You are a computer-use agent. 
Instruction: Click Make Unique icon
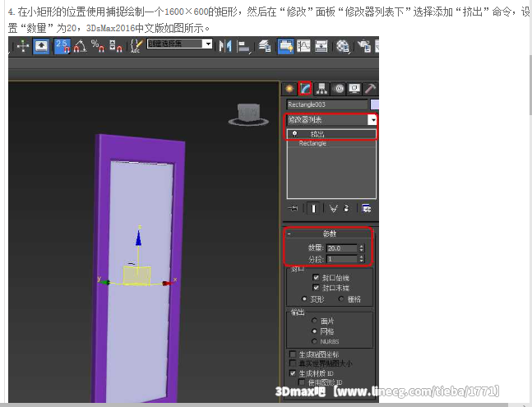coord(334,208)
